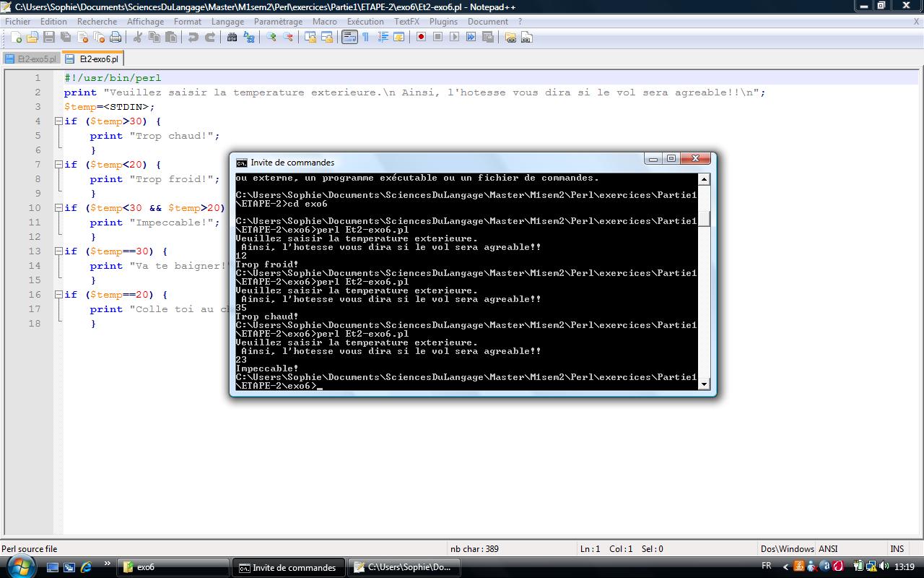Open the Recherche menu

97,22
